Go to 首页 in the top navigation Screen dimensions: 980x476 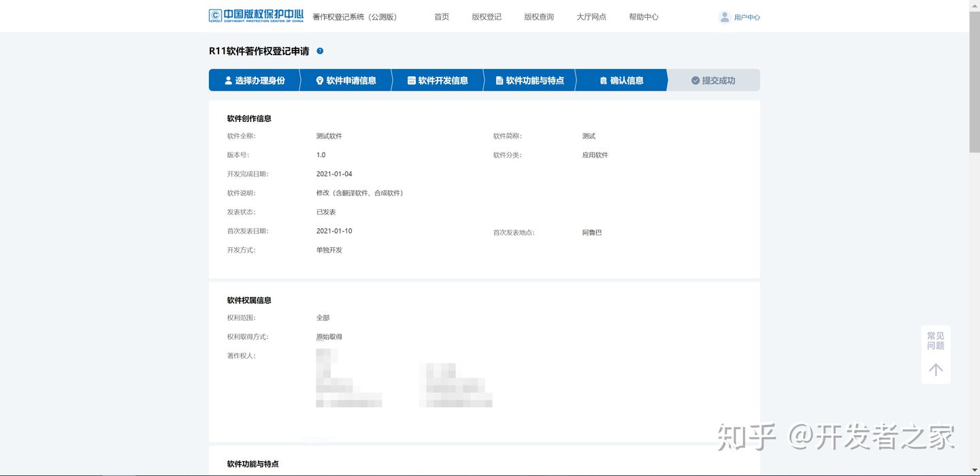[442, 17]
